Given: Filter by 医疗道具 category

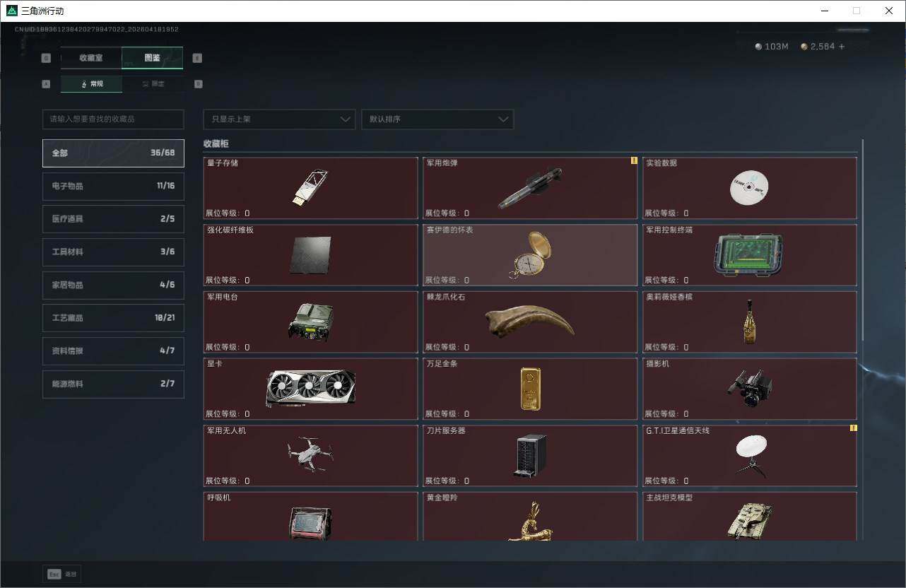Looking at the screenshot, I should pyautogui.click(x=113, y=219).
